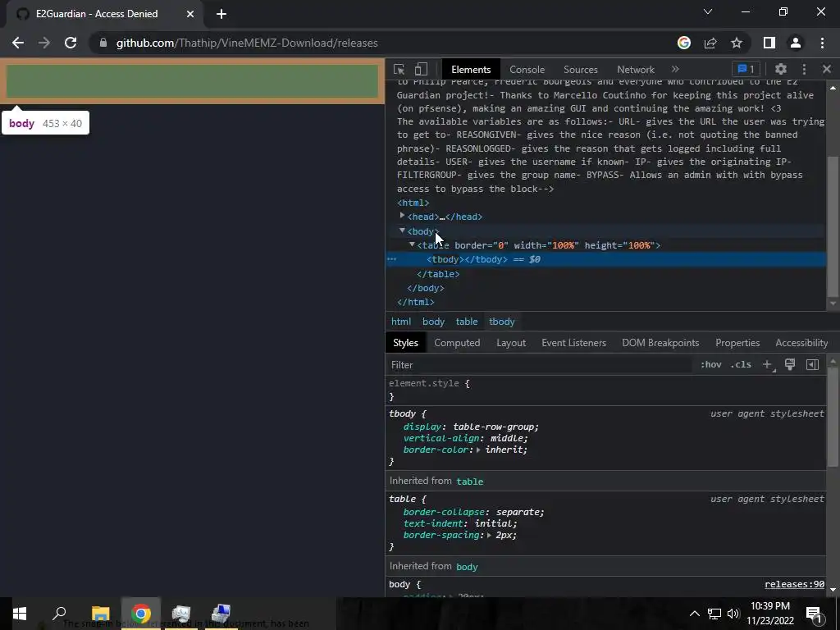This screenshot has height=630, width=840.
Task: Switch to the Sources tab
Action: coord(581,70)
